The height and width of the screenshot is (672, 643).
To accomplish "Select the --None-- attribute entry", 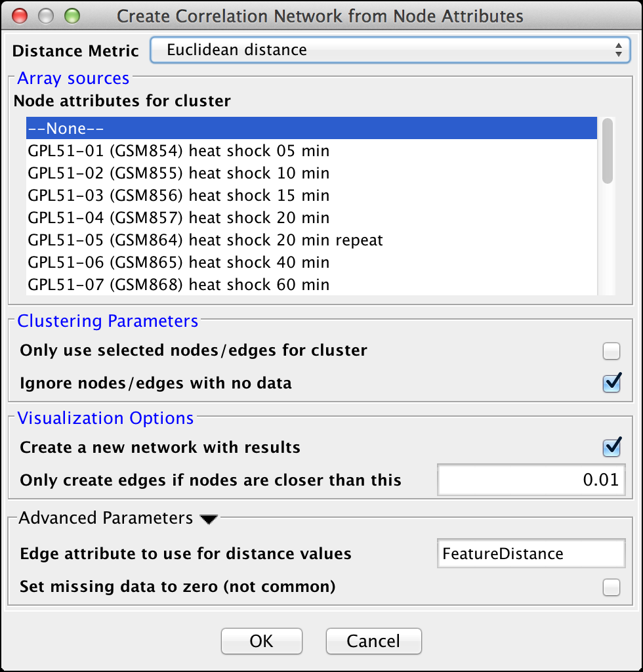I will [311, 129].
